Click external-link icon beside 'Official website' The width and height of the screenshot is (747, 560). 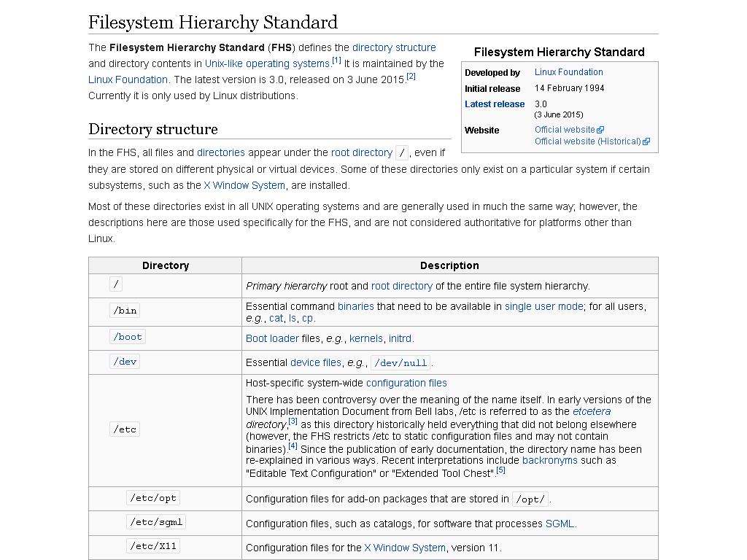point(601,130)
